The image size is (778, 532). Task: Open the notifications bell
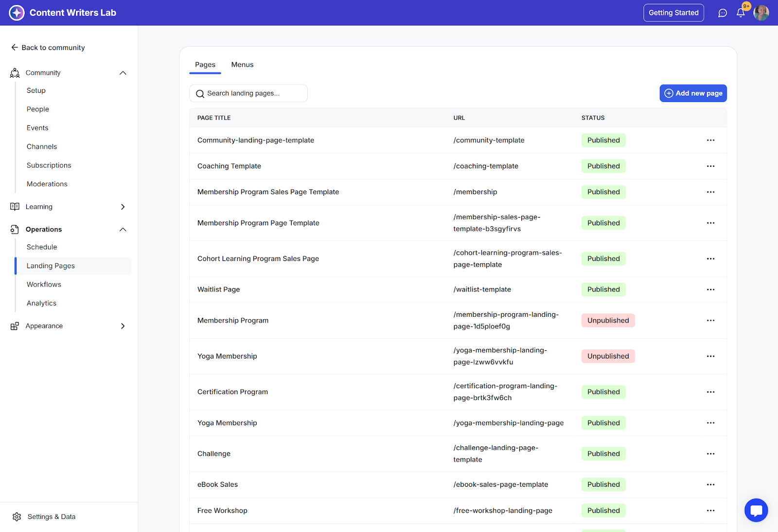(741, 13)
